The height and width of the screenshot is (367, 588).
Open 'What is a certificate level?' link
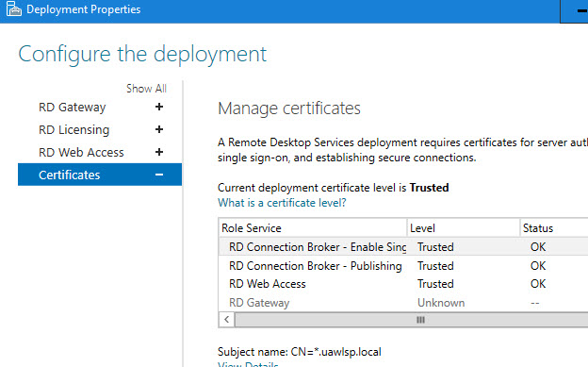[x=282, y=203]
